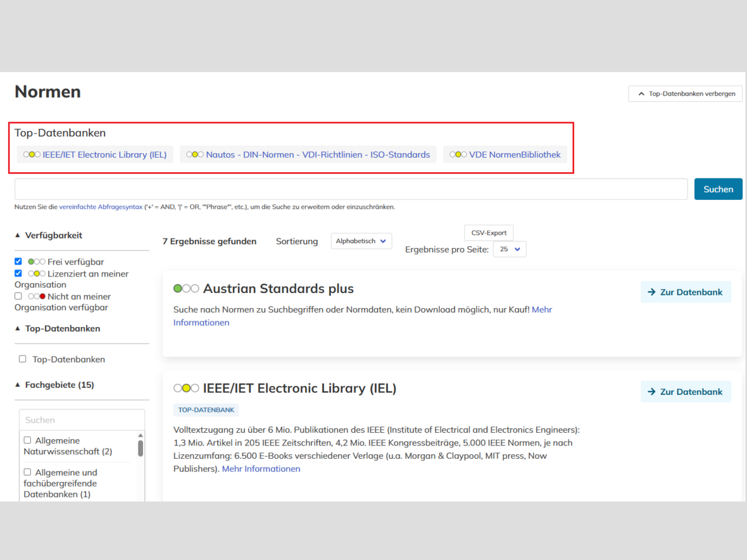Click the availability icon in the Nautos chip
The image size is (747, 560).
(x=195, y=155)
